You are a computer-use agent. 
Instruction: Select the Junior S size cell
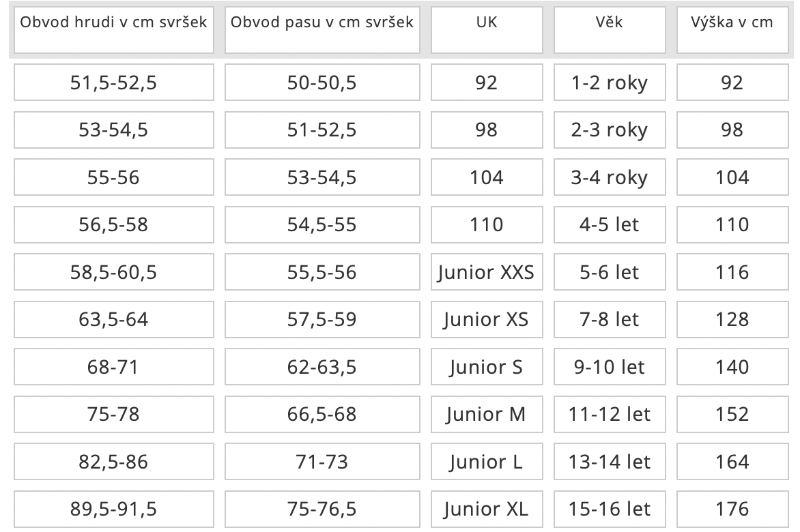click(487, 366)
